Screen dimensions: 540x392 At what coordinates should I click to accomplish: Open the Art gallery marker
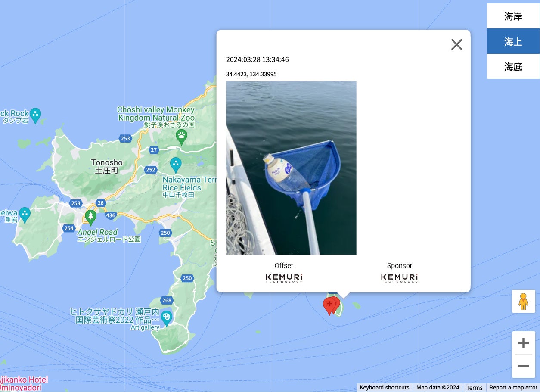click(x=166, y=318)
